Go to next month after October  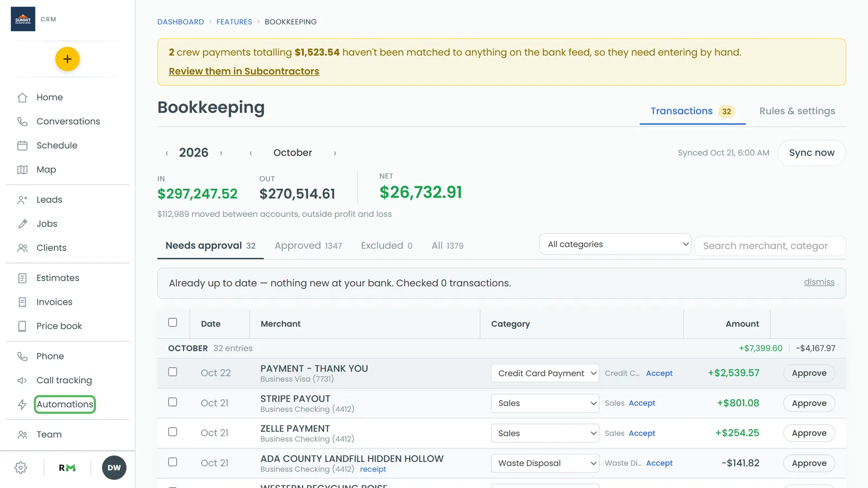335,153
